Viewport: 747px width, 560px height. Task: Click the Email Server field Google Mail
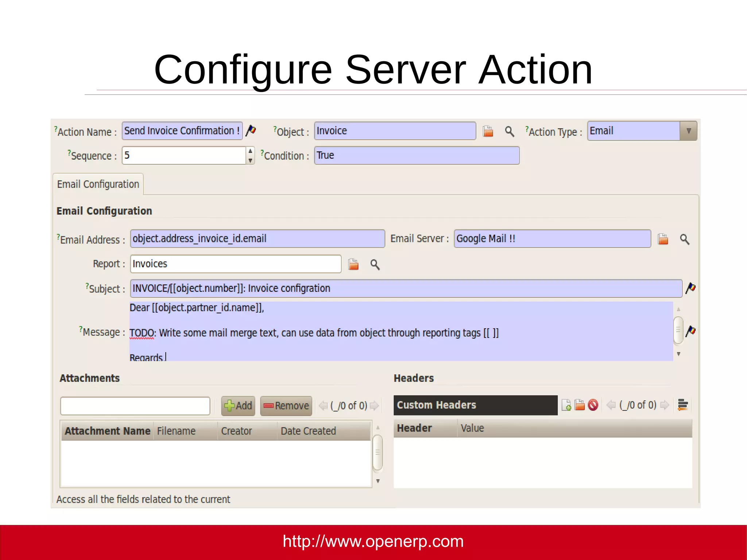coord(552,239)
